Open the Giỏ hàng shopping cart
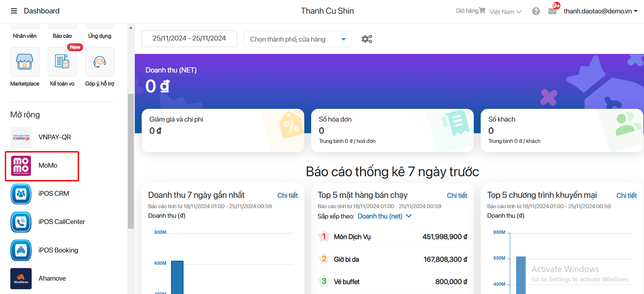 [470, 11]
